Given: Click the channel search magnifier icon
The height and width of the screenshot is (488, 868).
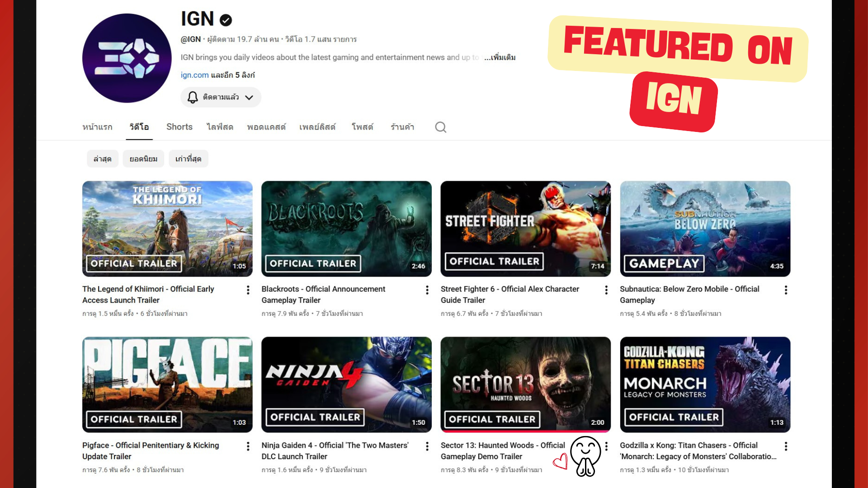Looking at the screenshot, I should (x=440, y=127).
